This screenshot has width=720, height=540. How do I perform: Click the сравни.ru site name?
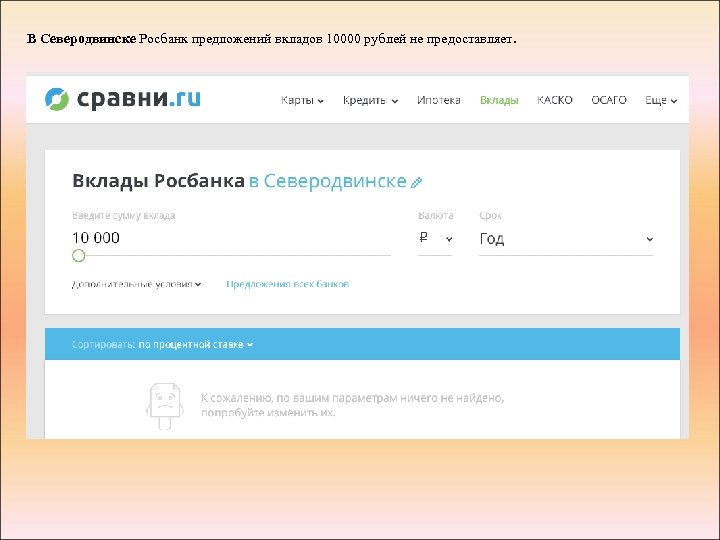(x=138, y=98)
